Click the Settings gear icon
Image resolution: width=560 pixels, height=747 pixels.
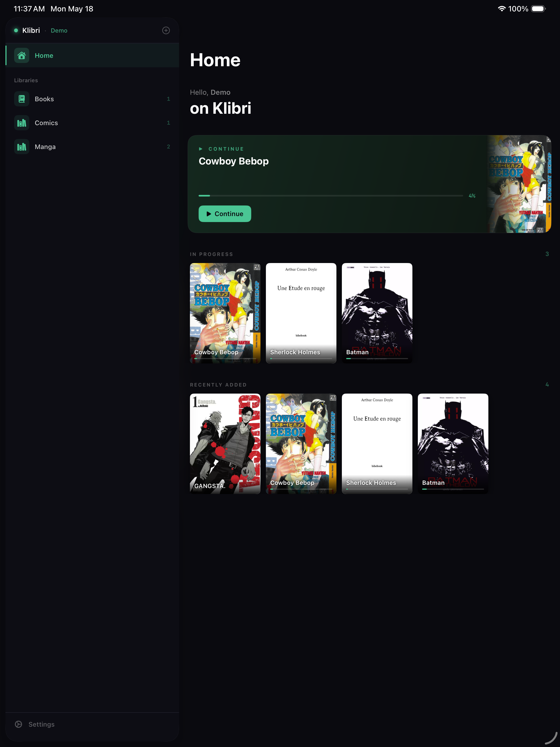(18, 724)
